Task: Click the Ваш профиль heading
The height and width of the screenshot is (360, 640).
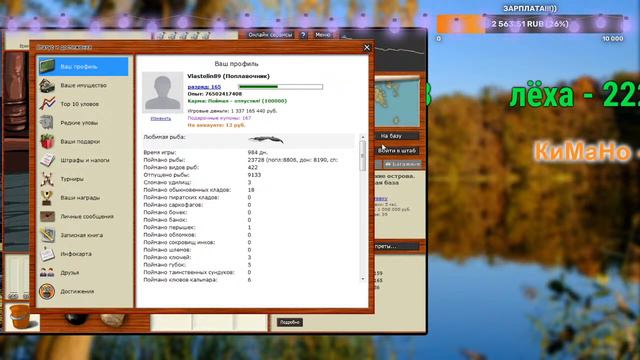Action: coord(236,64)
